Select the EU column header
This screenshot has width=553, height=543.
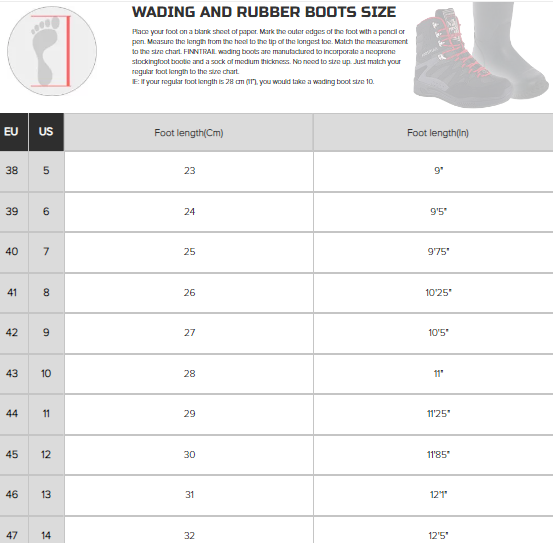click(x=14, y=132)
